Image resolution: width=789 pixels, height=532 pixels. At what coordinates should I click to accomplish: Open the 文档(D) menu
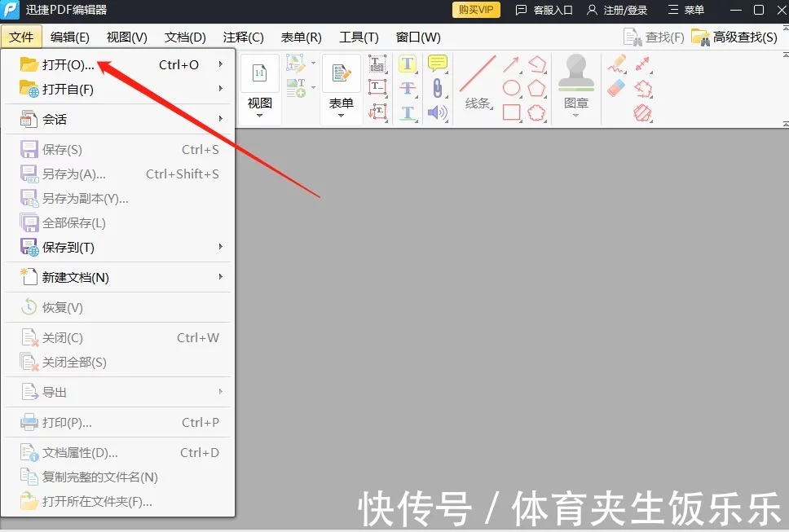click(185, 37)
